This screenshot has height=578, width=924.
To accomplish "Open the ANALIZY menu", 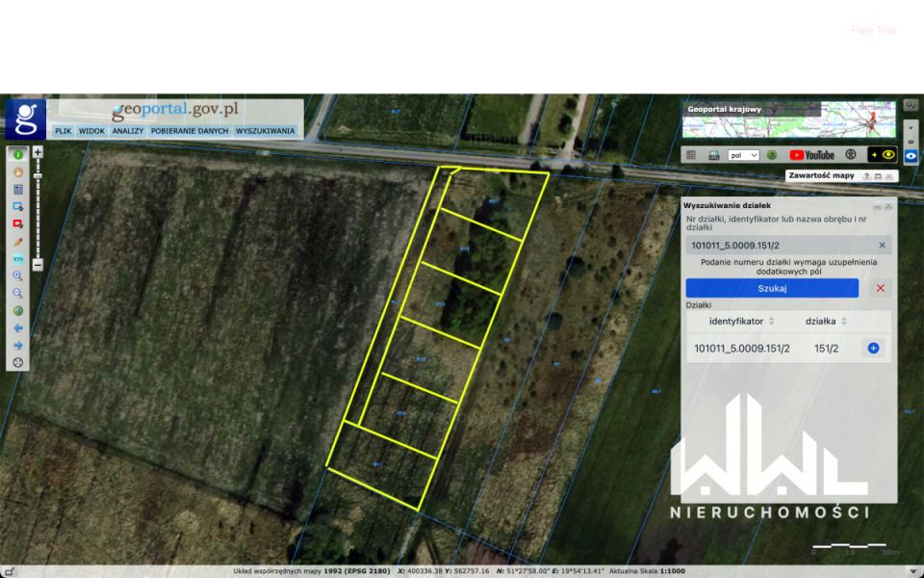I will (127, 130).
